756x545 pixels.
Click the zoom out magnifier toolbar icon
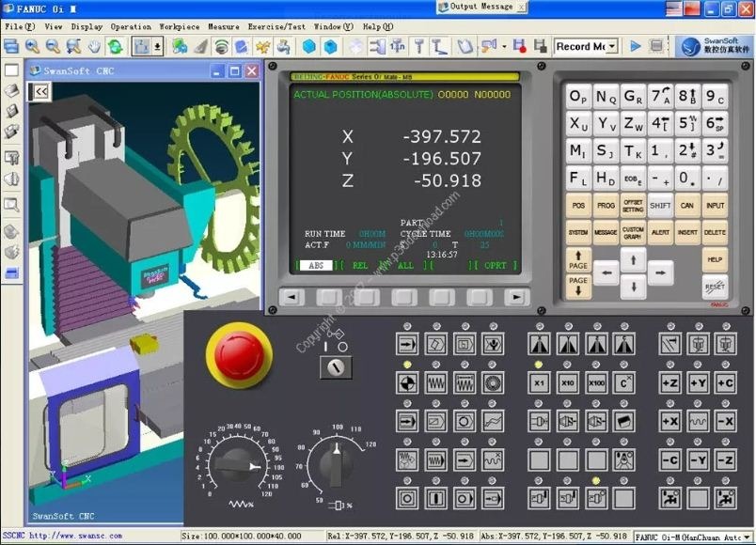53,46
